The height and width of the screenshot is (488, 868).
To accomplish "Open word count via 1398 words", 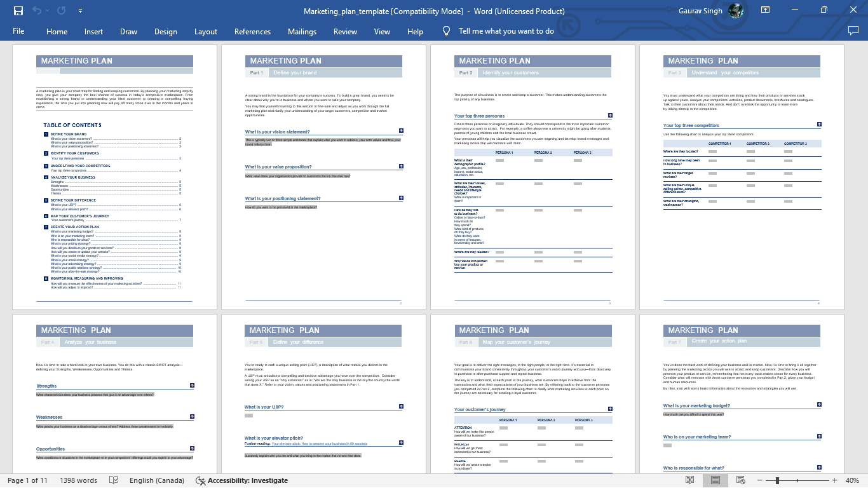I will point(78,480).
